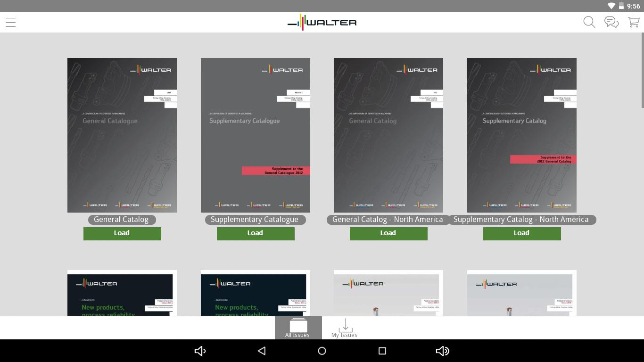
Task: Load Supplementary Catalog - North America
Action: tap(522, 233)
